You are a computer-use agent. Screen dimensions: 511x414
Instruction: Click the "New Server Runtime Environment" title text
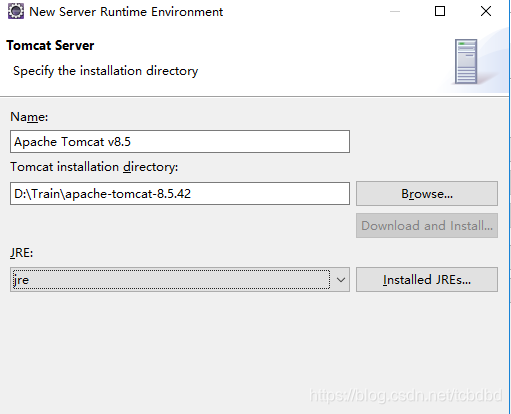click(x=126, y=12)
